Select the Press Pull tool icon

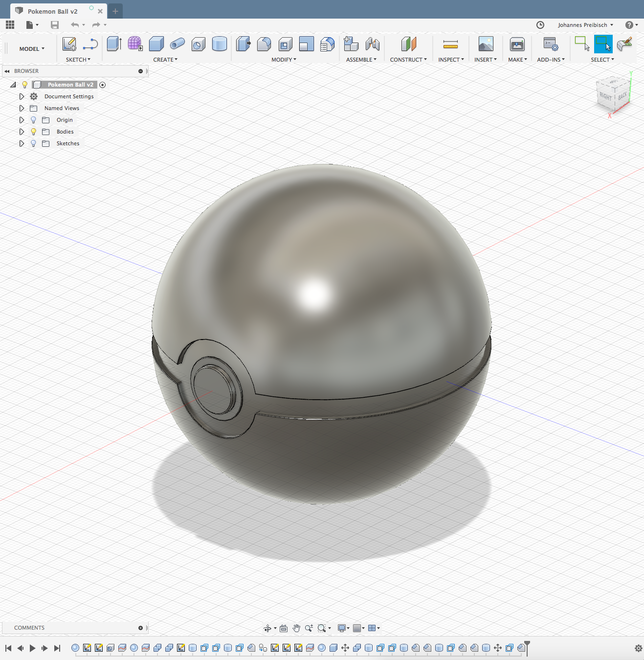pyautogui.click(x=243, y=44)
